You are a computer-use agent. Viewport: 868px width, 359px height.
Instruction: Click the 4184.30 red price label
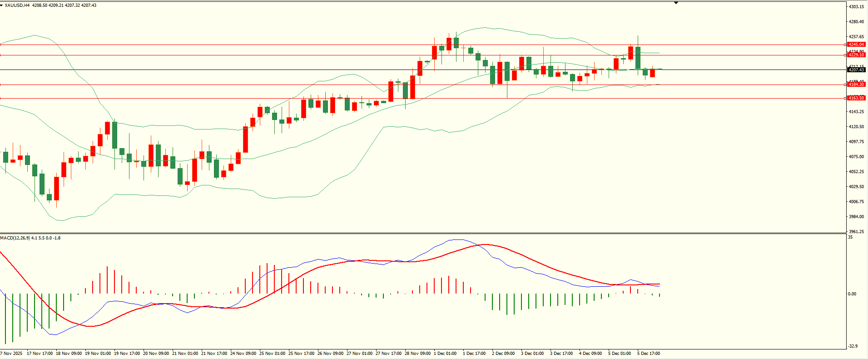click(856, 85)
